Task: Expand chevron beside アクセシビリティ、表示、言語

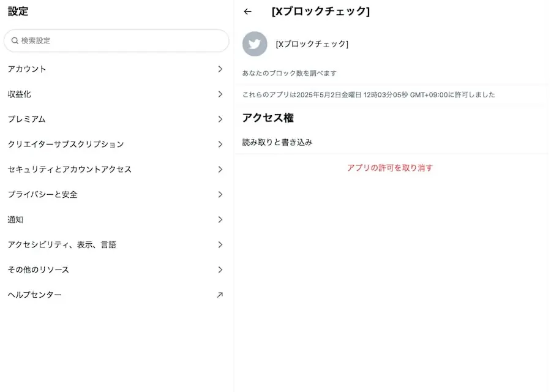Action: (x=220, y=244)
